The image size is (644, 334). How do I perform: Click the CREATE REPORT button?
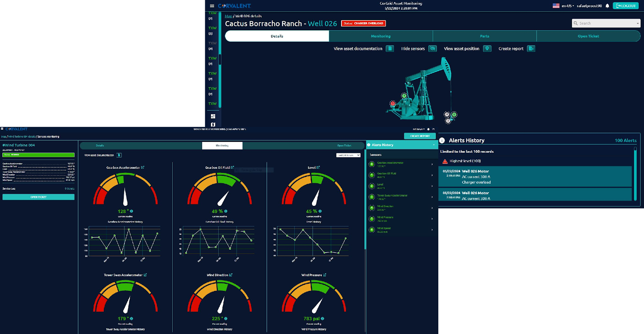420,136
